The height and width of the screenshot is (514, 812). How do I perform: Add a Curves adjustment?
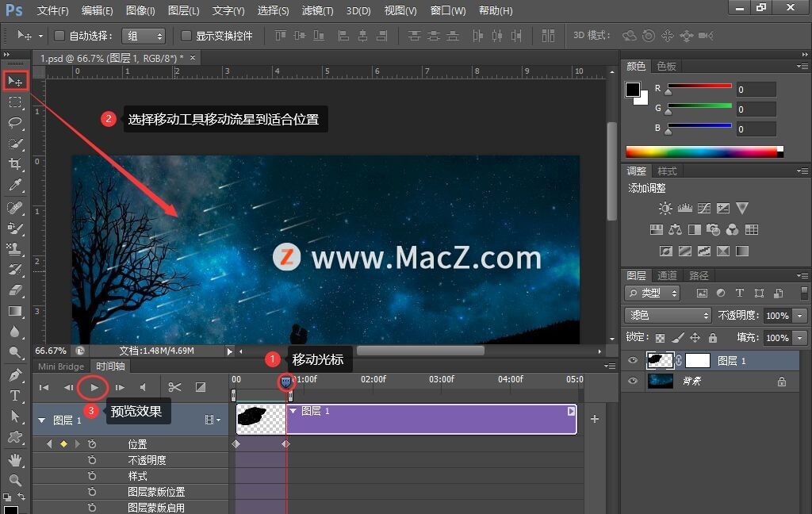point(704,209)
